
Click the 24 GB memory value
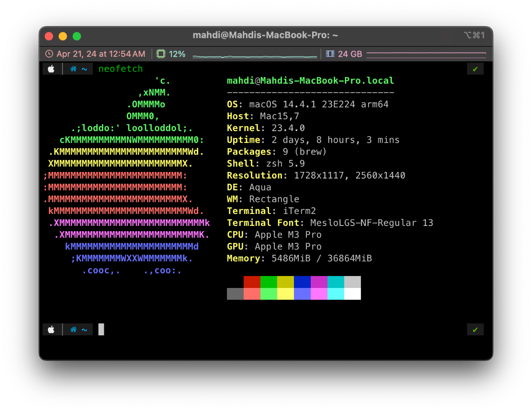click(350, 54)
